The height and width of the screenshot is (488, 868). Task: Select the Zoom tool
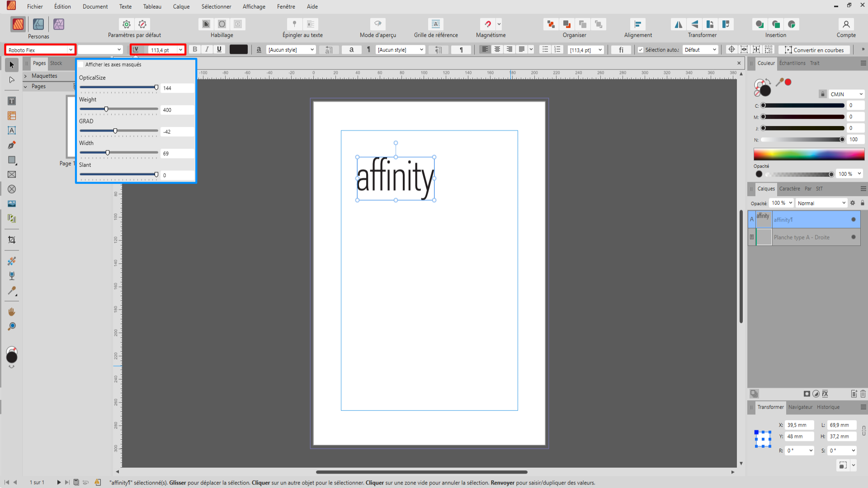12,326
